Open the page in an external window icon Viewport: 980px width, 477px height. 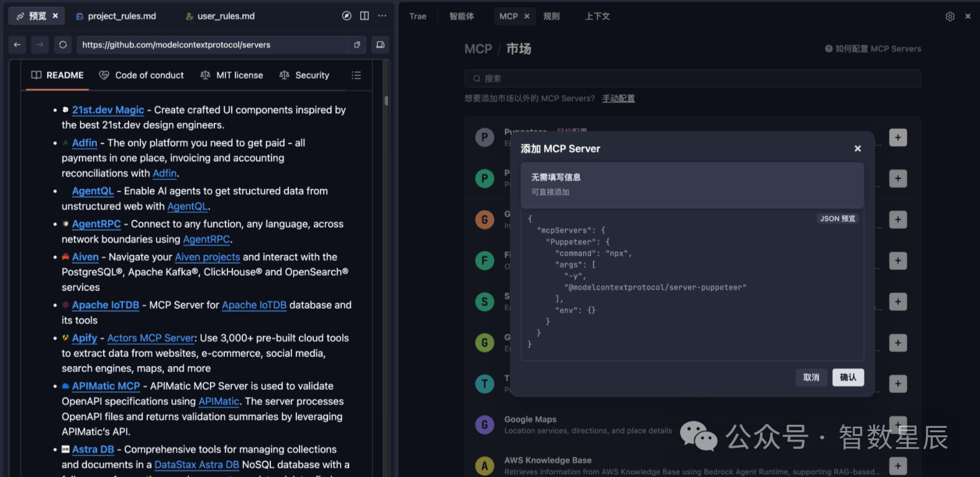point(357,45)
